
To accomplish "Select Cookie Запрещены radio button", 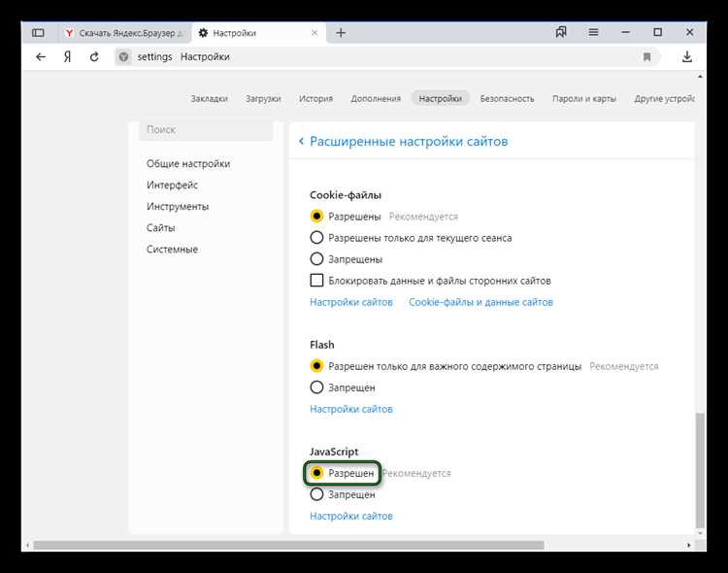I will point(316,259).
